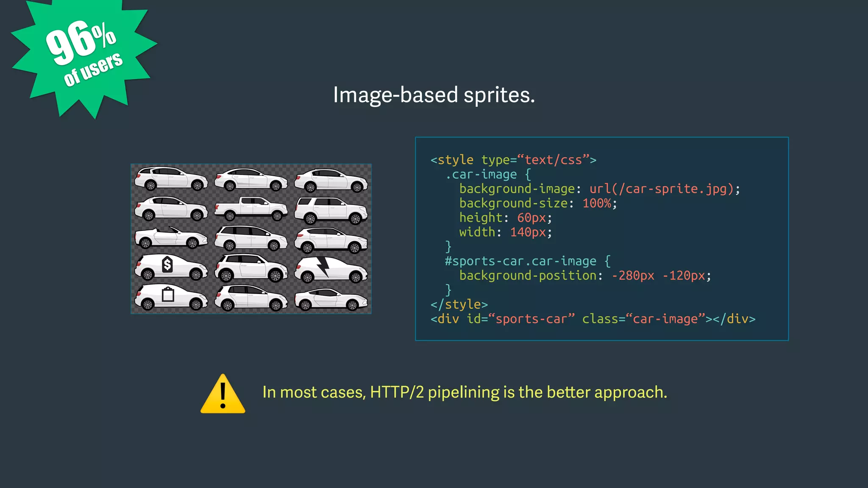Click the closing </style> tag line
The height and width of the screenshot is (488, 868).
point(459,305)
